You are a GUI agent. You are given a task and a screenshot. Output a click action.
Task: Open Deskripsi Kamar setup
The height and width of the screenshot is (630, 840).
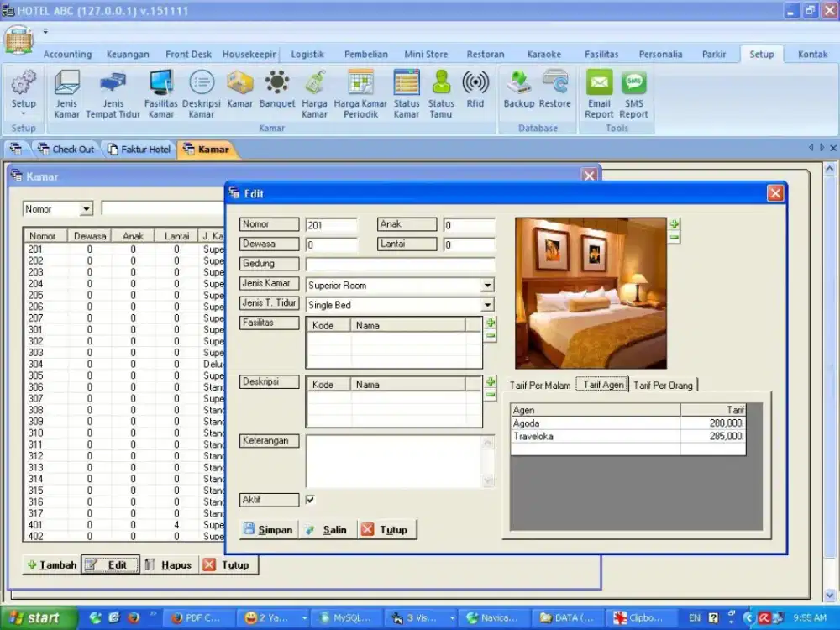[x=202, y=93]
